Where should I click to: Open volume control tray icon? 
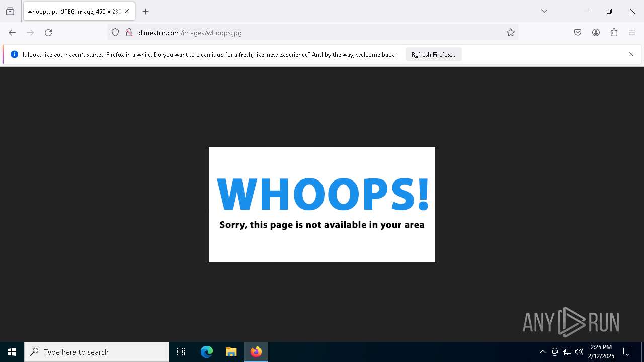pos(579,352)
